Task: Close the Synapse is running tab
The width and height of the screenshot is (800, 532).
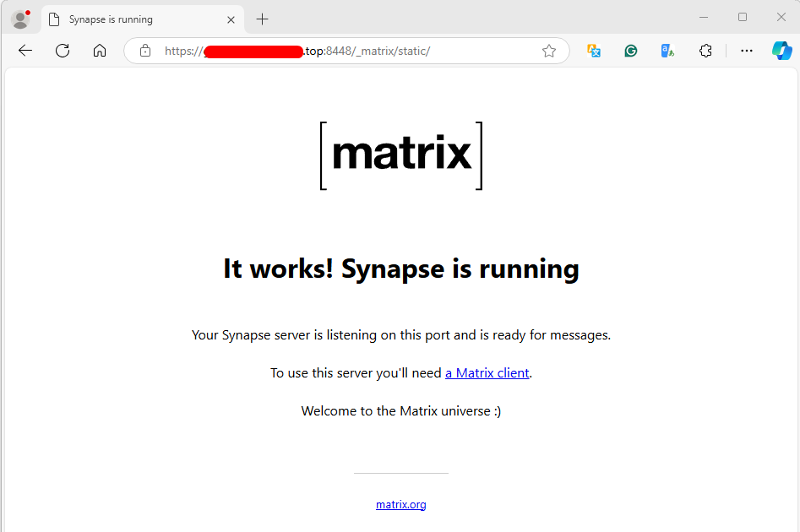Action: tap(231, 20)
